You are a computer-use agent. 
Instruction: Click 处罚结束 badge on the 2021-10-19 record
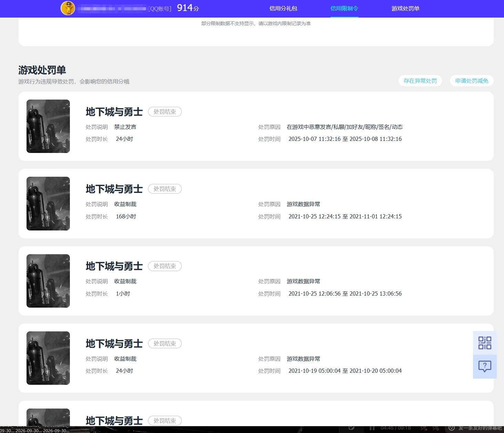(x=165, y=343)
